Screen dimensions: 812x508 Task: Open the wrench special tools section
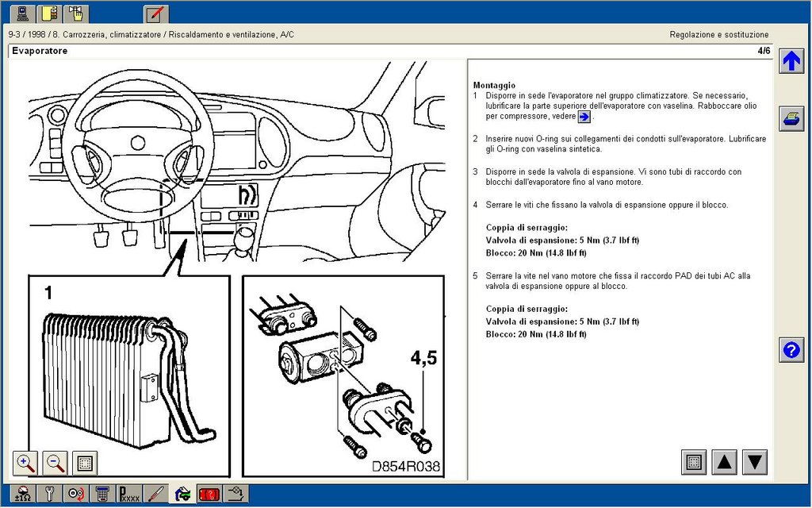point(50,494)
